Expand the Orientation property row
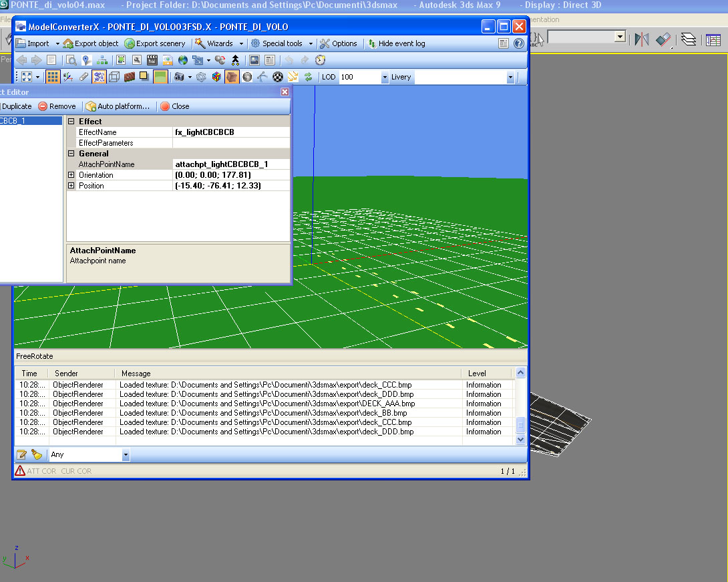Screen dimensions: 728x582 [x=71, y=175]
